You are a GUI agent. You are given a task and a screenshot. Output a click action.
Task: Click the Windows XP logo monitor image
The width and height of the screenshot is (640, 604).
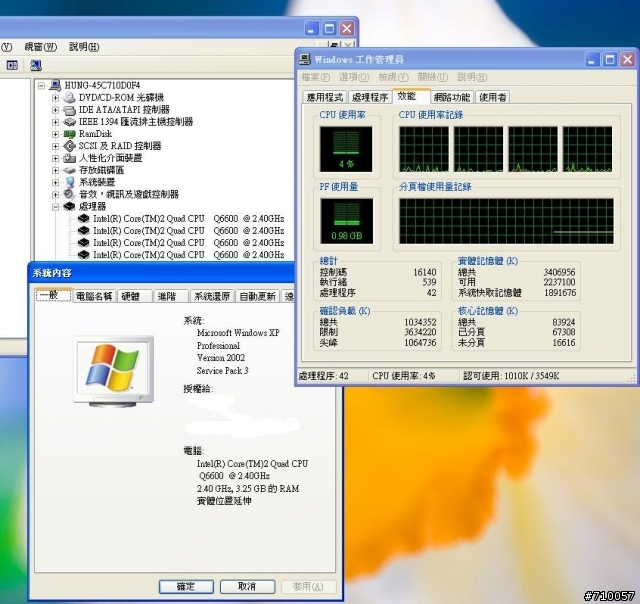point(114,372)
